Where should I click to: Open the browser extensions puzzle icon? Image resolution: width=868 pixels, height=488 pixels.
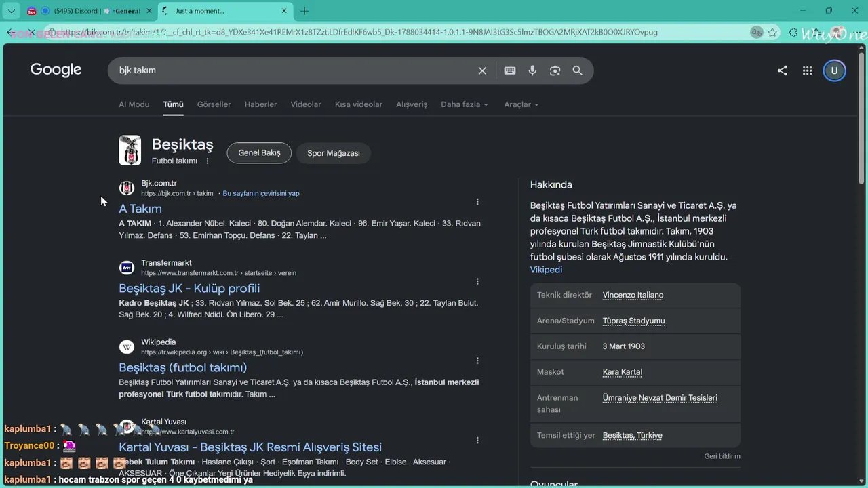[793, 32]
